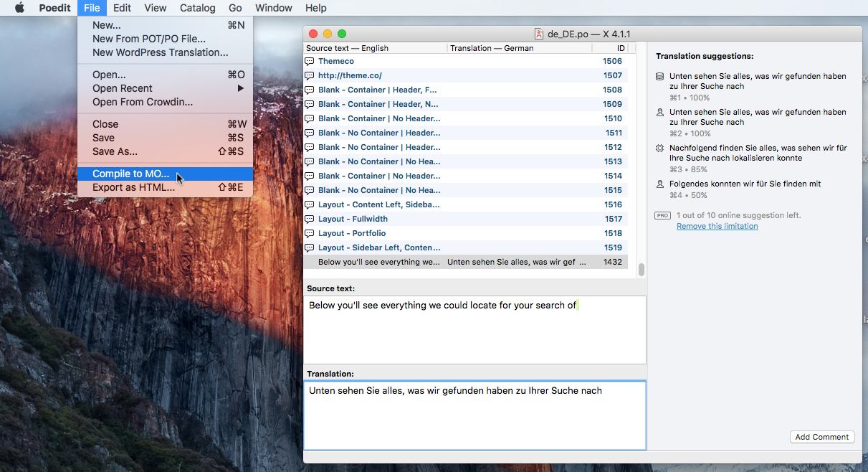Open the Poedit application menu
Image resolution: width=868 pixels, height=472 pixels.
[x=54, y=8]
